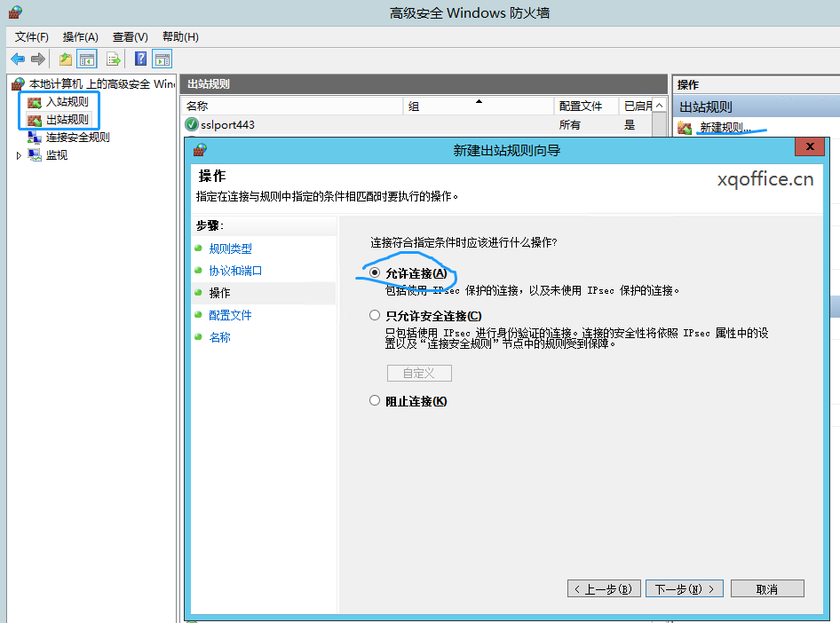Click the green check icon beside sslport443
This screenshot has height=623, width=840.
pos(191,125)
